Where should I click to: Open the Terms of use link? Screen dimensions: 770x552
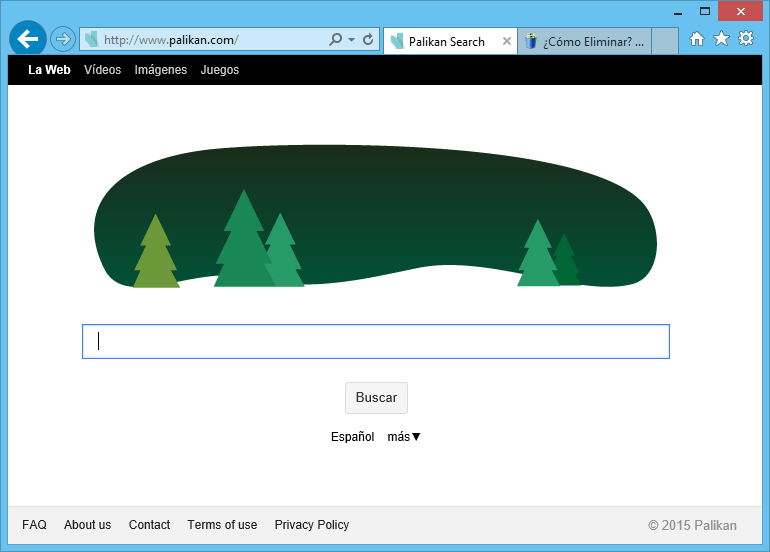coord(222,524)
